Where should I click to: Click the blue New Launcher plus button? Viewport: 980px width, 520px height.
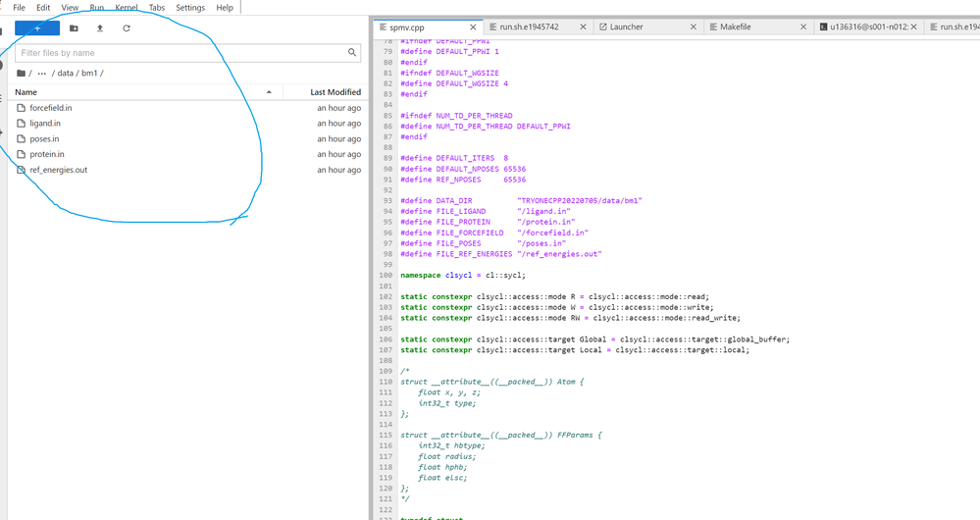point(37,28)
